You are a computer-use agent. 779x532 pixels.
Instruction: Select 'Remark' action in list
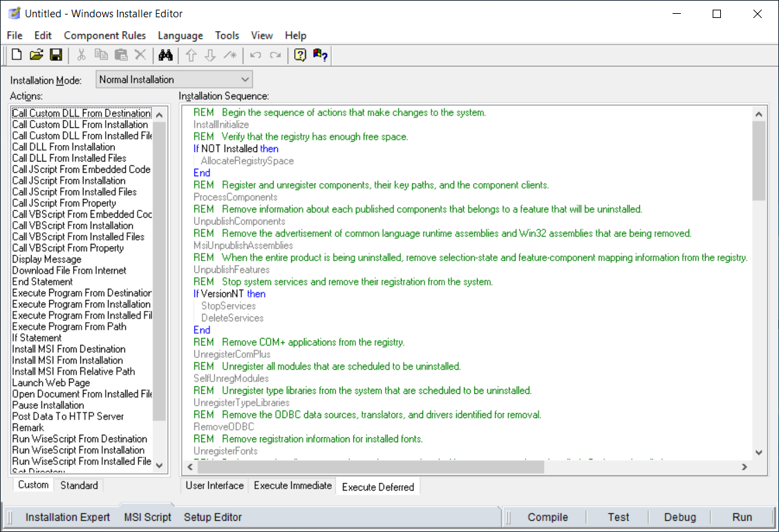(28, 428)
